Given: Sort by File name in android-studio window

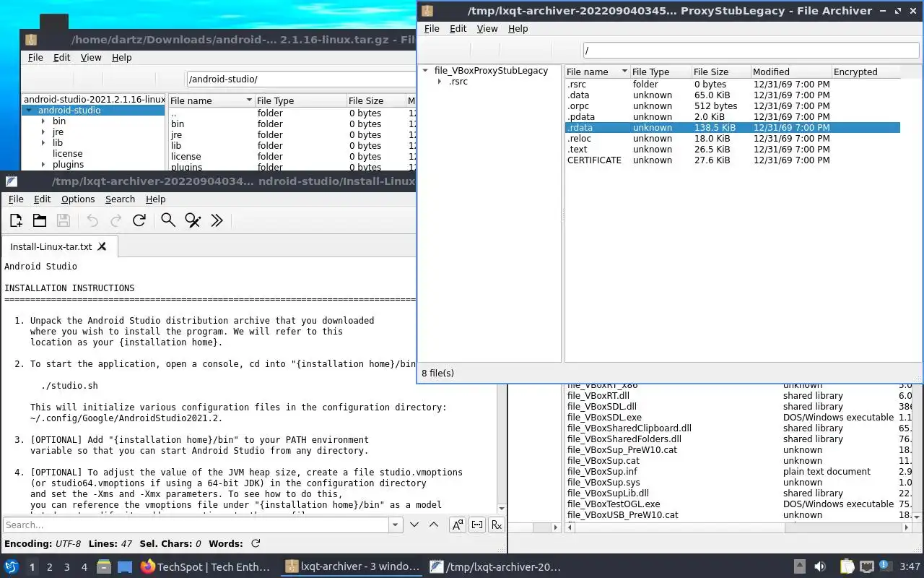Looking at the screenshot, I should point(212,100).
